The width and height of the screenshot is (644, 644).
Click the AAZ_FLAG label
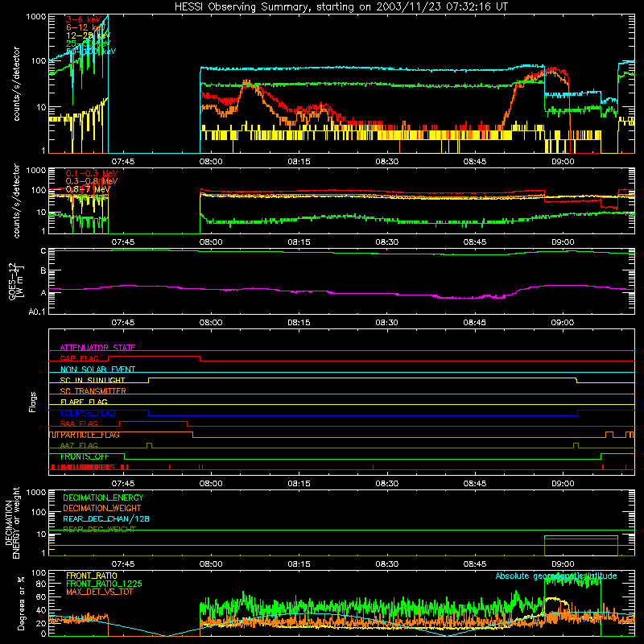coord(79,445)
